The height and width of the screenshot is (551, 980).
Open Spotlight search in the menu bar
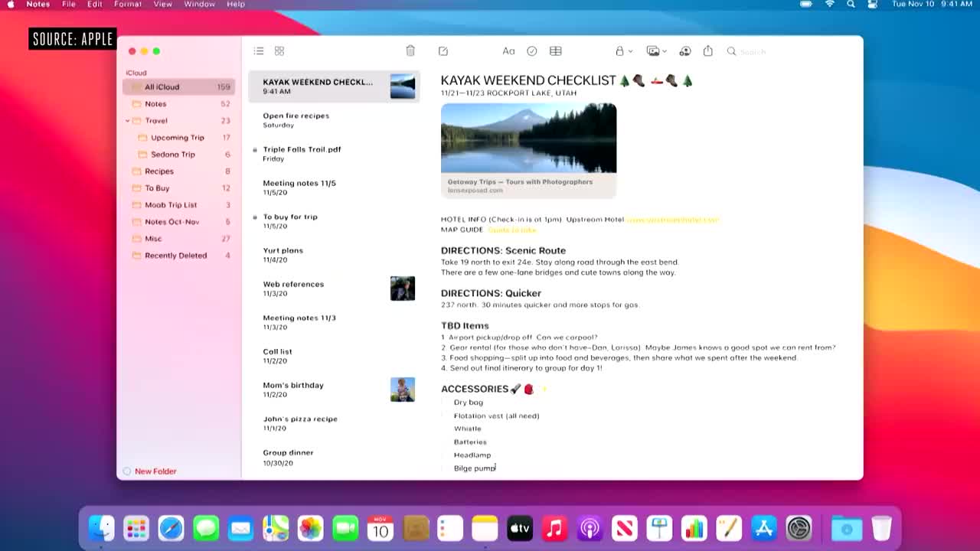pyautogui.click(x=851, y=5)
